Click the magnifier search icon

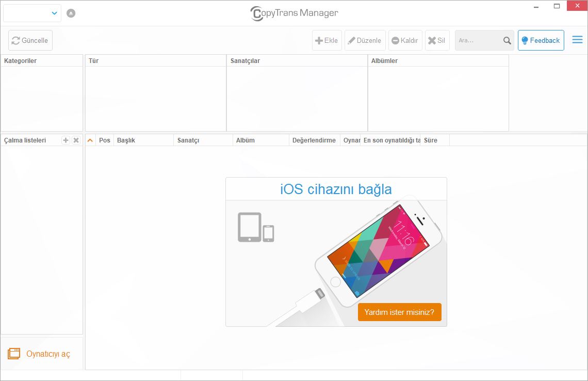tap(507, 41)
